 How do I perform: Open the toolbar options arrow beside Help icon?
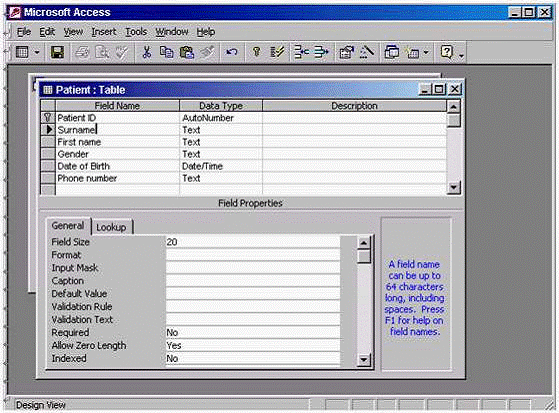point(461,56)
